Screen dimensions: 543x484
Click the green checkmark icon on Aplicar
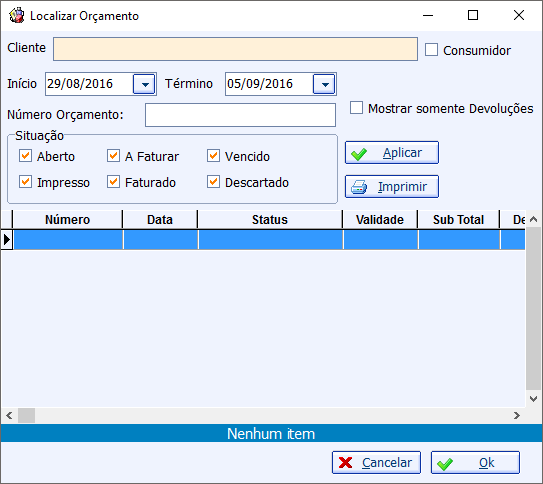pos(359,154)
